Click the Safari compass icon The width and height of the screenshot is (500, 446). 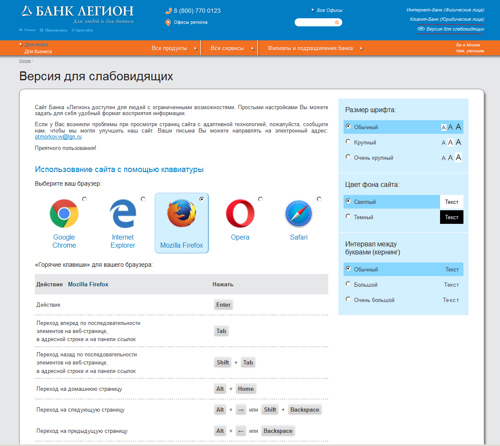[299, 213]
